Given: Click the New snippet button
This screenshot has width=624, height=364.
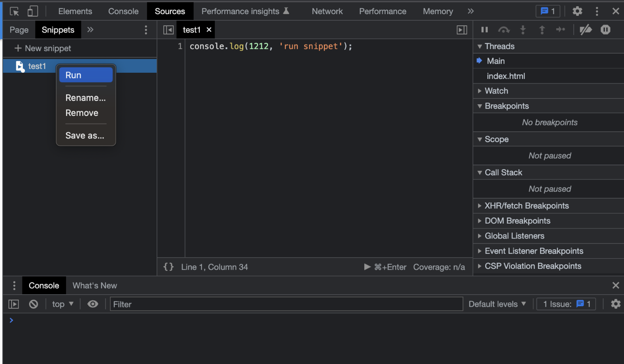Looking at the screenshot, I should pyautogui.click(x=43, y=48).
